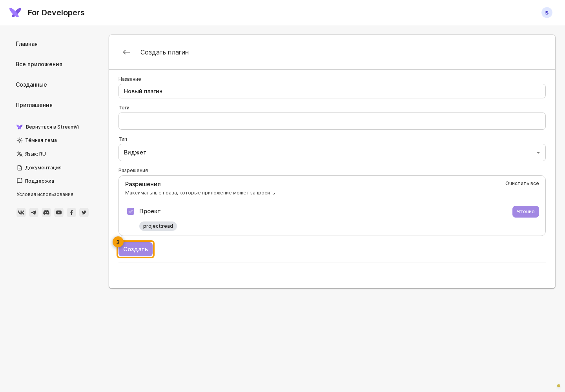Open Главная in the sidebar

[x=27, y=44]
